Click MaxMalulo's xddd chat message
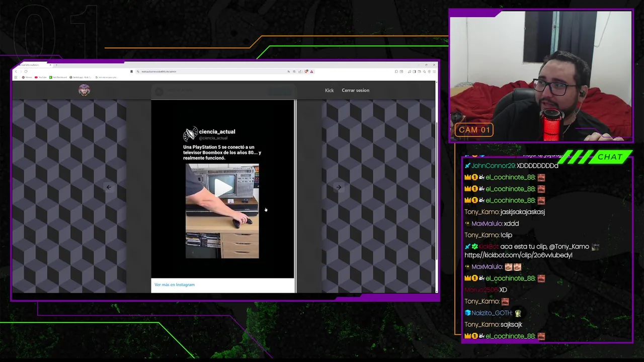The image size is (644, 362). click(x=511, y=223)
